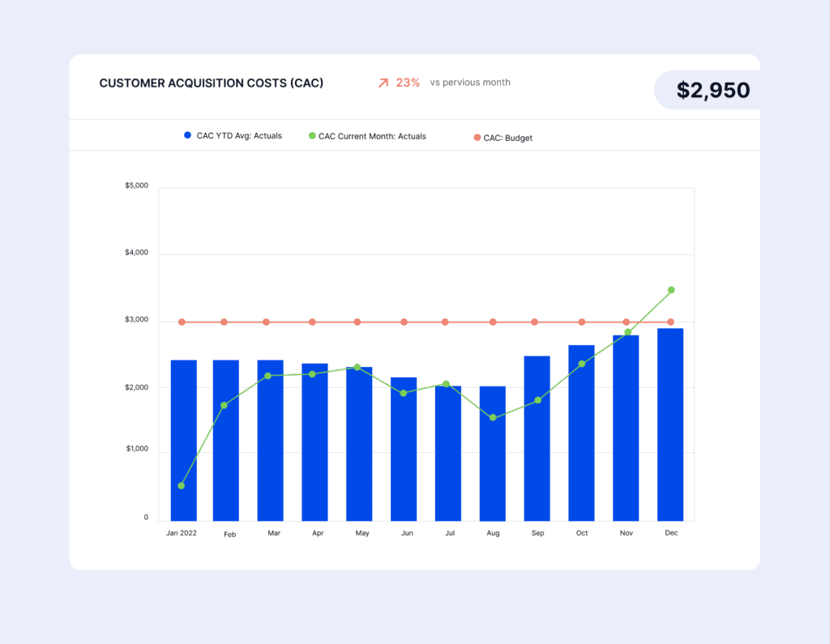Click the orange upward trend arrow icon
Viewport: 830px width, 644px height.
click(x=382, y=82)
